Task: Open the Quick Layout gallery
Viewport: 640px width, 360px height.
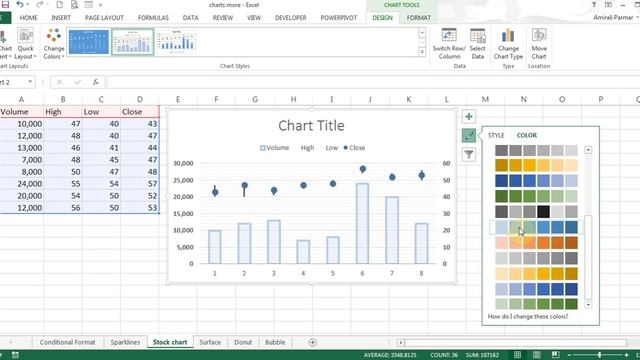Action: point(26,44)
